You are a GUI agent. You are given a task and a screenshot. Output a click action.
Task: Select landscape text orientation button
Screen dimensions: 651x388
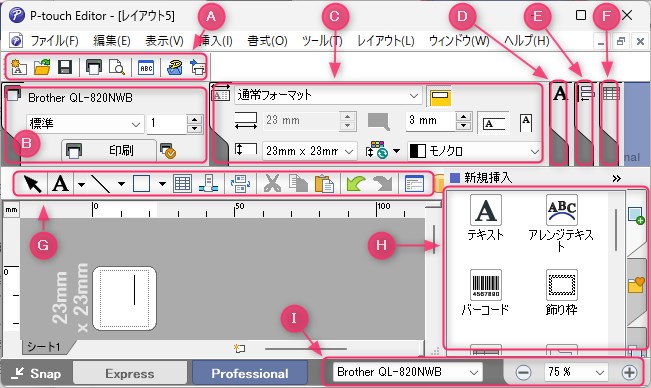[494, 123]
